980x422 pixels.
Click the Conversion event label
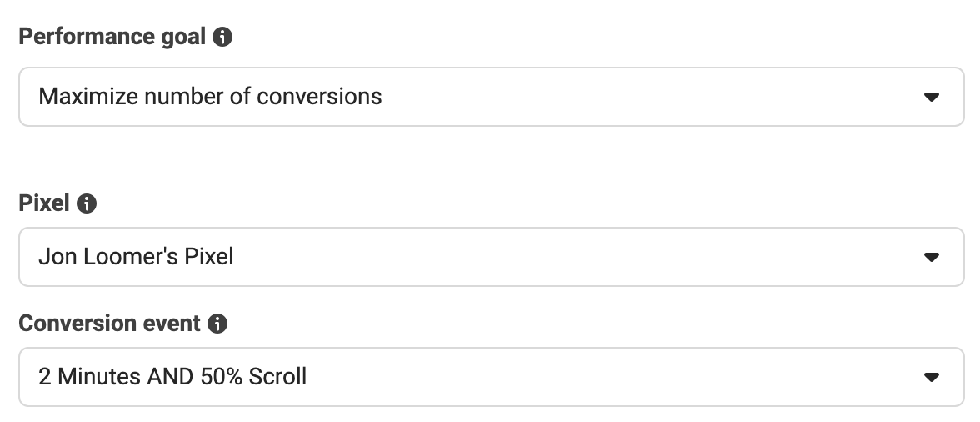pyautogui.click(x=109, y=324)
